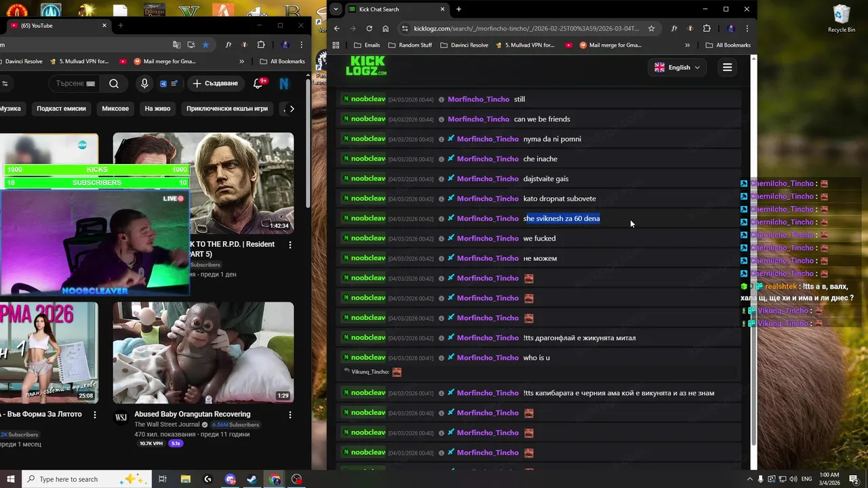Select the Kick Chat Search tab
Screen dimensions: 868x488
tap(397, 9)
